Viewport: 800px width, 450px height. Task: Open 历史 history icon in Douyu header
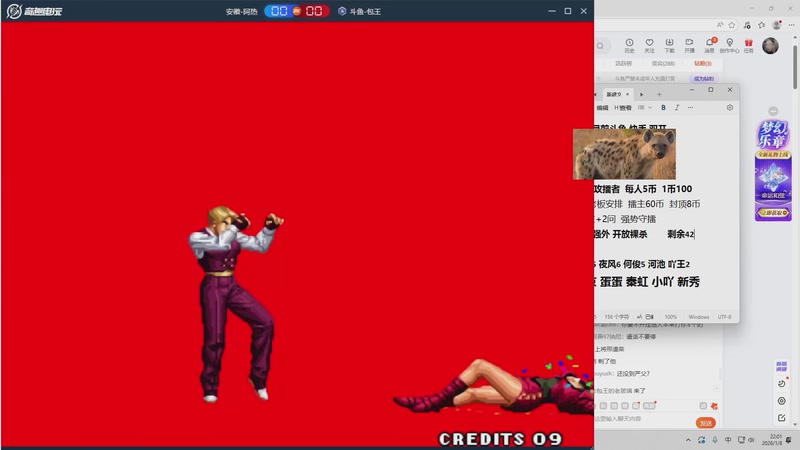629,45
